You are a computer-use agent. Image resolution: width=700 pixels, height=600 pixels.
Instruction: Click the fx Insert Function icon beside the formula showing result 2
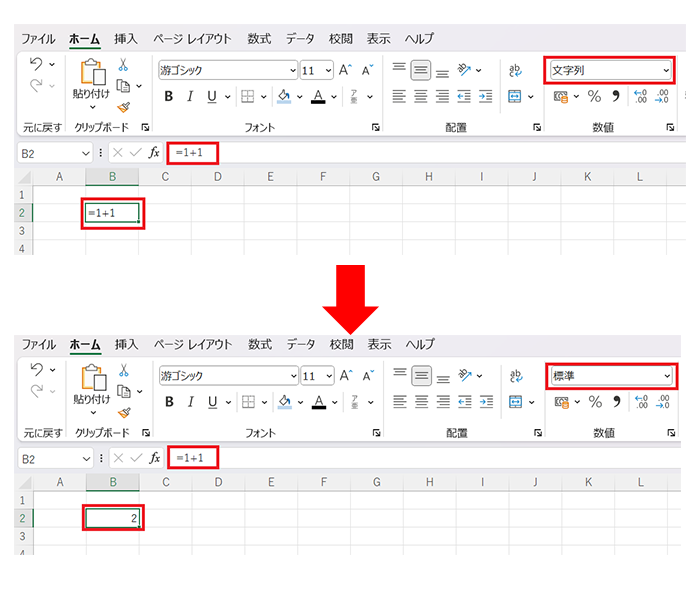click(154, 458)
